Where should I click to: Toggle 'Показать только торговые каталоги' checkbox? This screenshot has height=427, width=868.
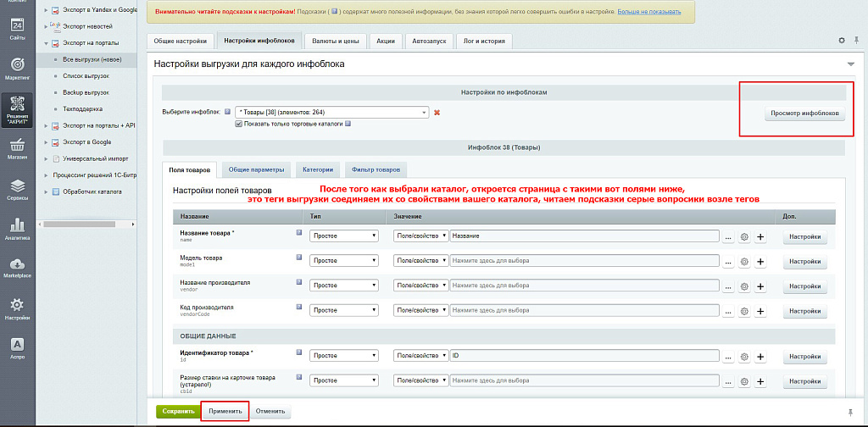tap(240, 124)
